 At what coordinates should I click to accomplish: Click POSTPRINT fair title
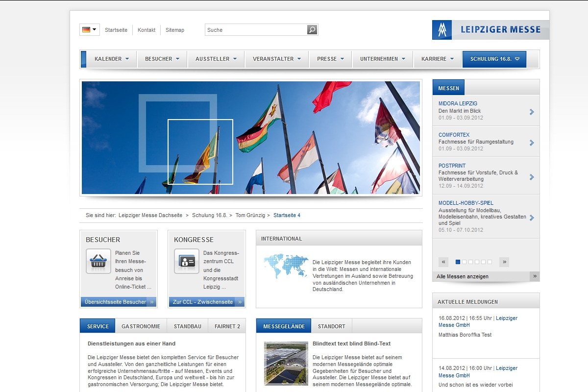click(452, 166)
